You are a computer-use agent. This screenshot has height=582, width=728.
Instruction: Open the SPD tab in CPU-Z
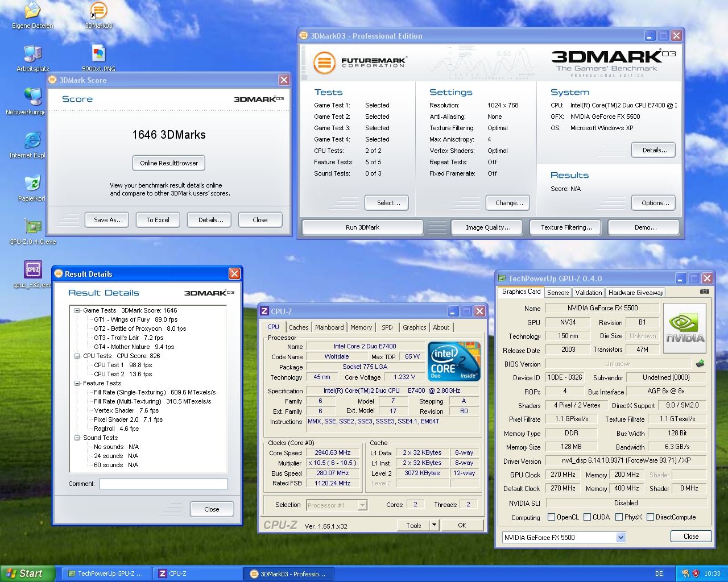pyautogui.click(x=387, y=327)
